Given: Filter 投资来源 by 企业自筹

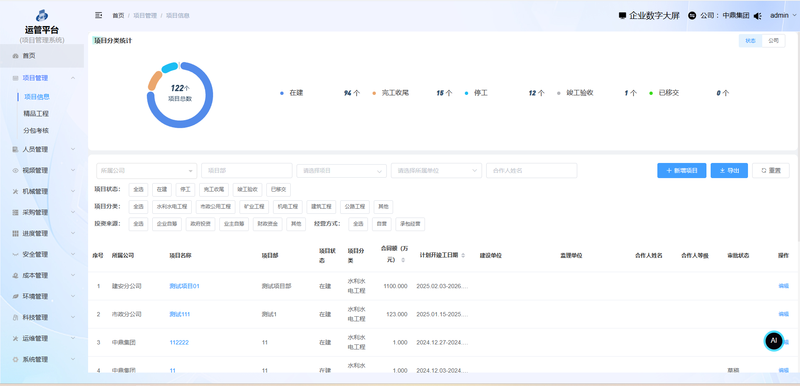Looking at the screenshot, I should 167,223.
